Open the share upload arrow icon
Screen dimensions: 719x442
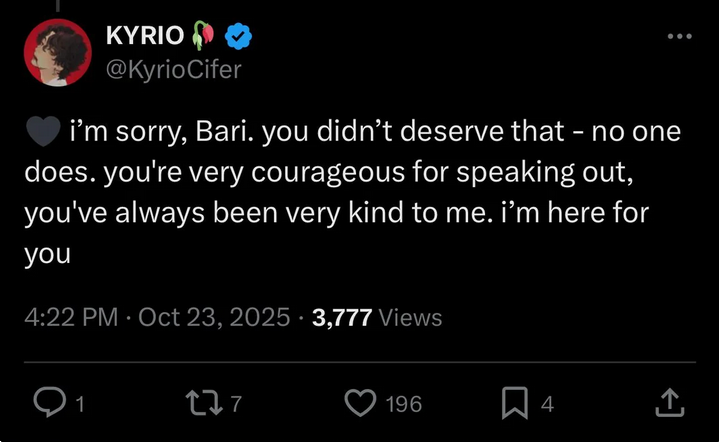click(669, 402)
